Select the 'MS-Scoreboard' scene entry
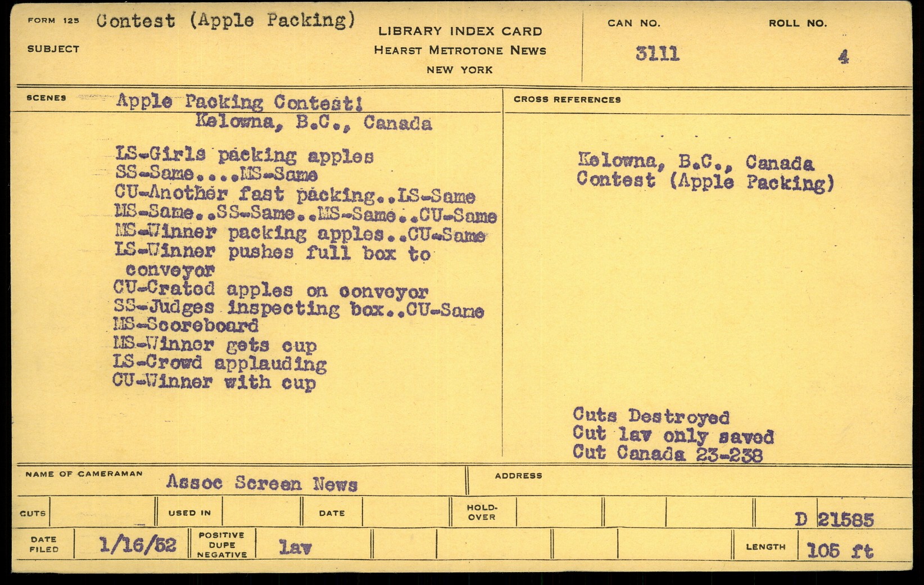The image size is (924, 585). pyautogui.click(x=185, y=326)
